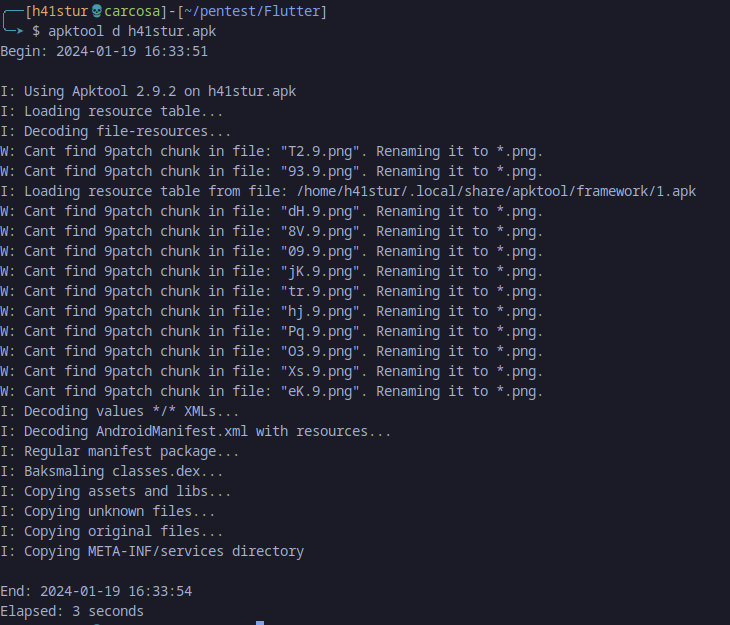This screenshot has height=625, width=730.
Task: Click the "jK.9.png" filename in warning
Action: (320, 271)
